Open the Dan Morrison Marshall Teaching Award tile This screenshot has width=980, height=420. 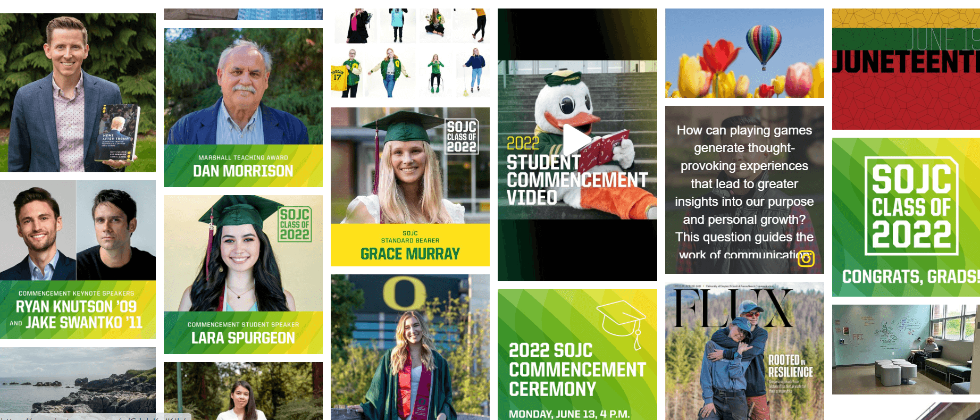click(x=243, y=107)
